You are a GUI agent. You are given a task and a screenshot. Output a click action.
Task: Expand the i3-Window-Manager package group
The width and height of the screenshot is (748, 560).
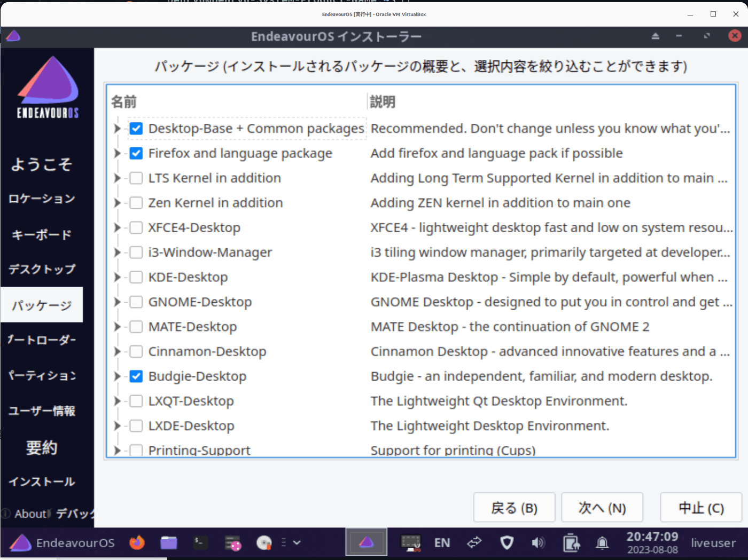pos(117,253)
